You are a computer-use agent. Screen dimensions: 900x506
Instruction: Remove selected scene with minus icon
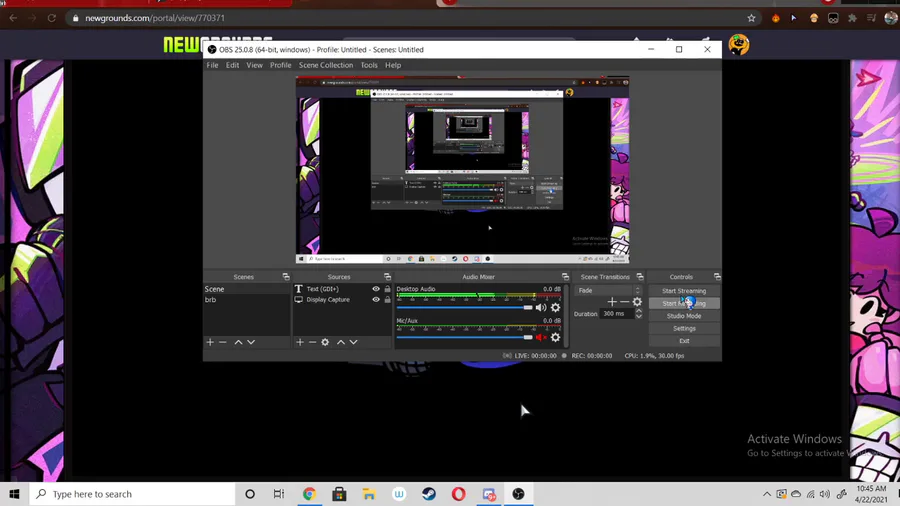[223, 342]
